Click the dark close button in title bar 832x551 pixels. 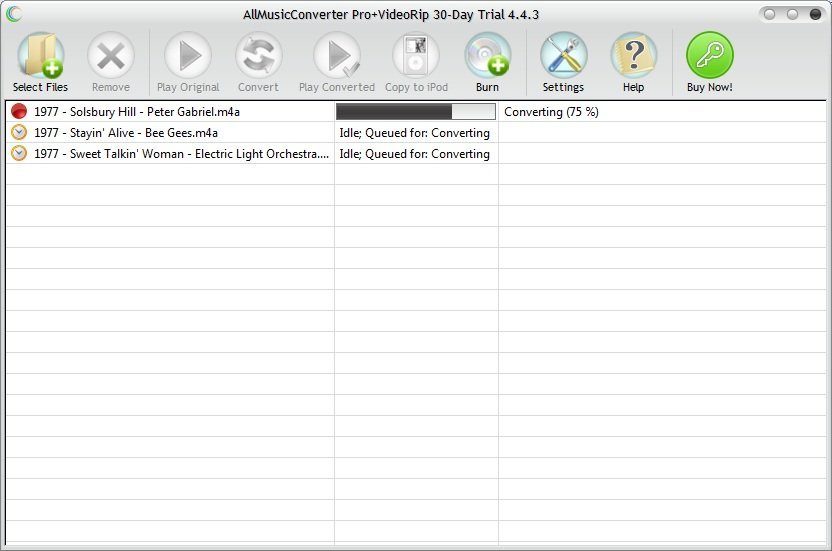(x=815, y=14)
